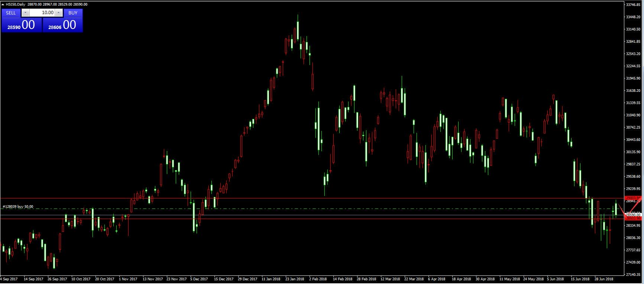Viewport: 644px width, 284px height.
Task: Decrease lot volume with down arrow
Action: click(25, 13)
